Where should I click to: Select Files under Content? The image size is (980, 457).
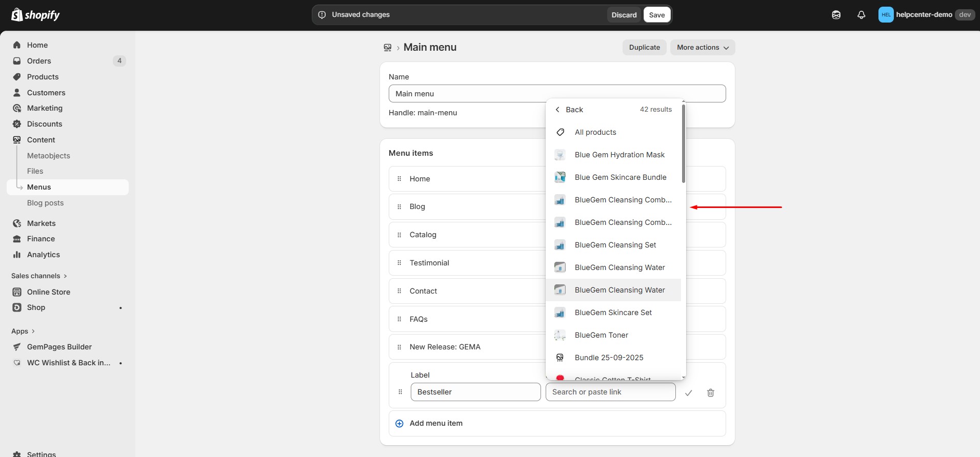tap(35, 171)
